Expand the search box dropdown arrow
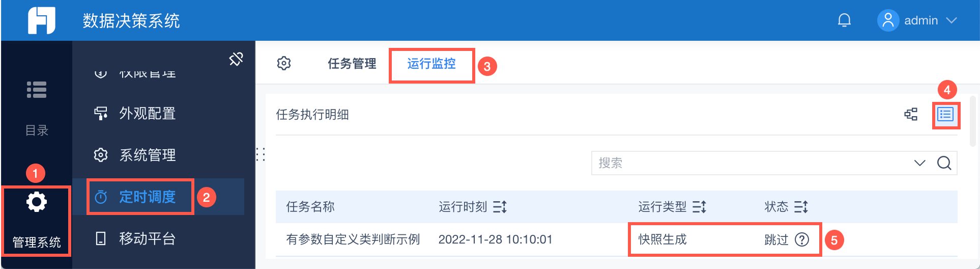Image resolution: width=980 pixels, height=269 pixels. (x=919, y=163)
